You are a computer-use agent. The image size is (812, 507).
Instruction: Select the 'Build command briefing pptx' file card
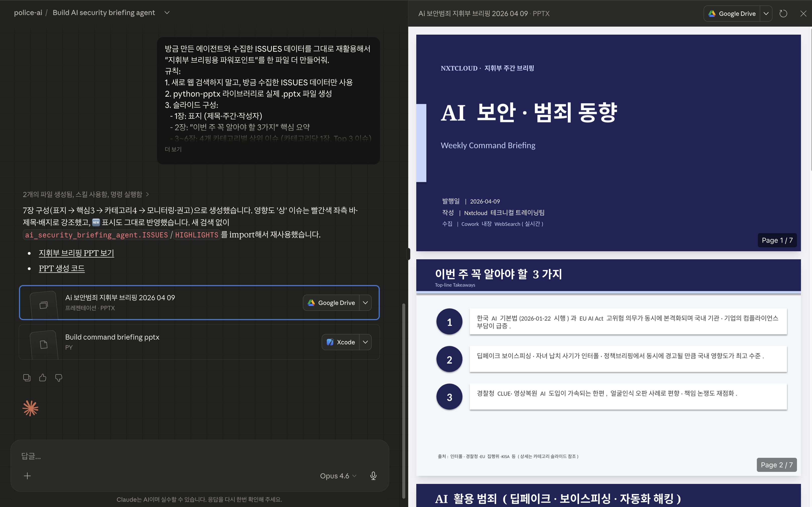click(199, 342)
